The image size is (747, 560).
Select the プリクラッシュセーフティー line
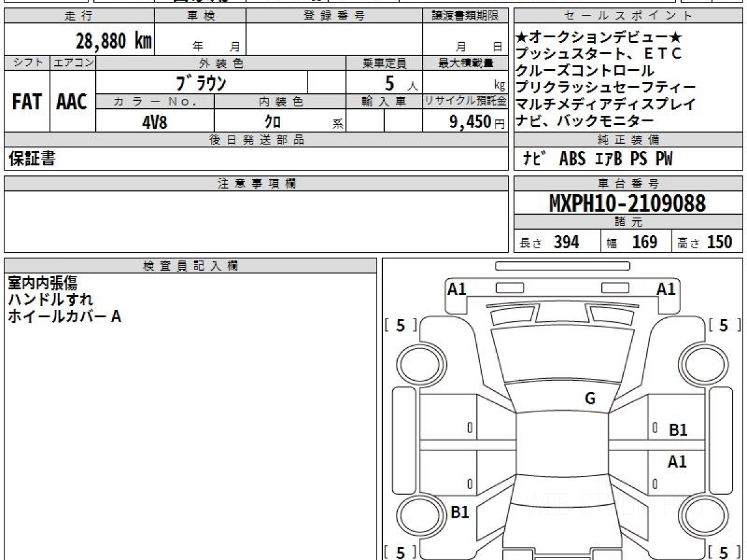606,88
